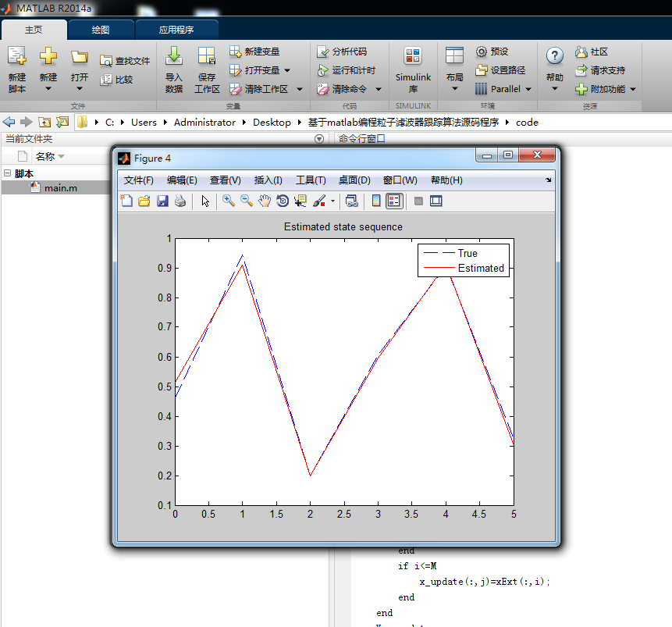Viewport: 672px width, 627px height.
Task: Click the Hide Plot Tools icon
Action: pos(418,201)
